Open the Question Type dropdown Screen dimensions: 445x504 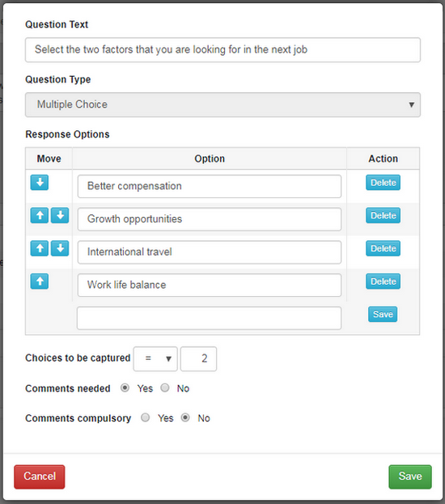point(222,105)
